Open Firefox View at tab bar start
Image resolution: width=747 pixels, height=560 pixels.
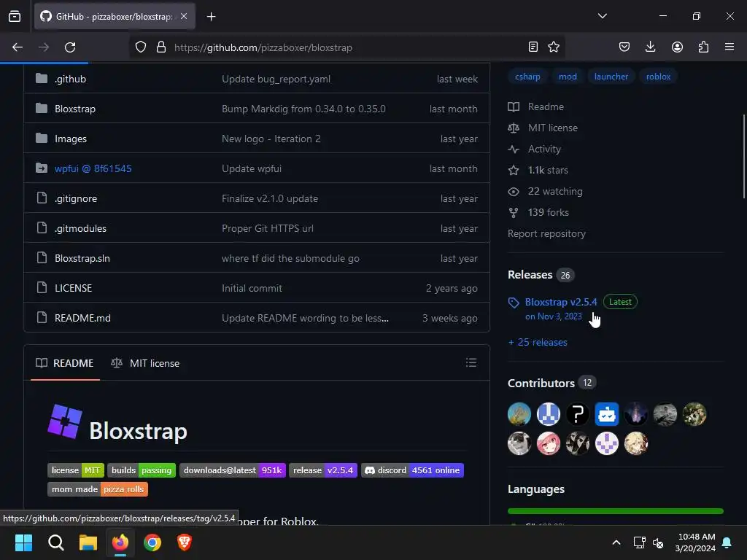point(15,17)
